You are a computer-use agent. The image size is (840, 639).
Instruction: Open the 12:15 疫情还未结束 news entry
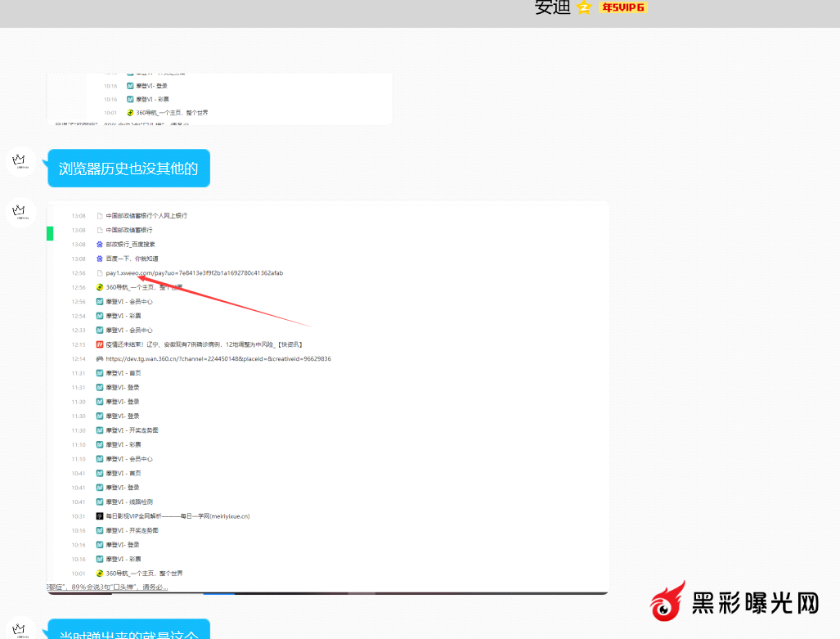point(204,344)
